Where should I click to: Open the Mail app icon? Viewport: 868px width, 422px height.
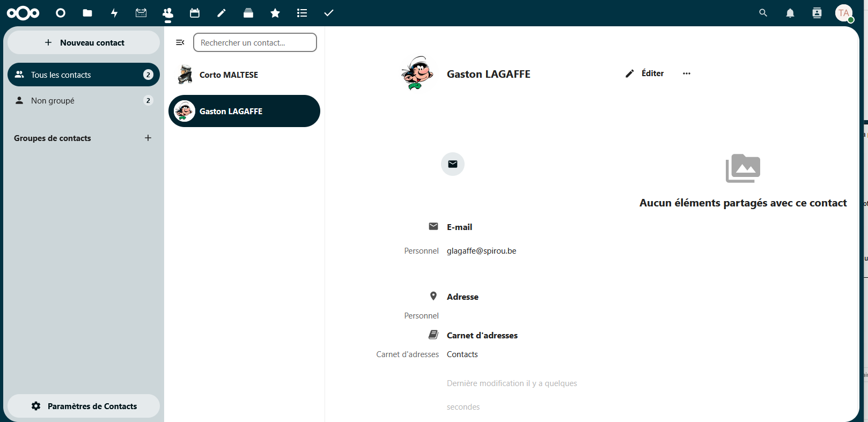coord(141,13)
